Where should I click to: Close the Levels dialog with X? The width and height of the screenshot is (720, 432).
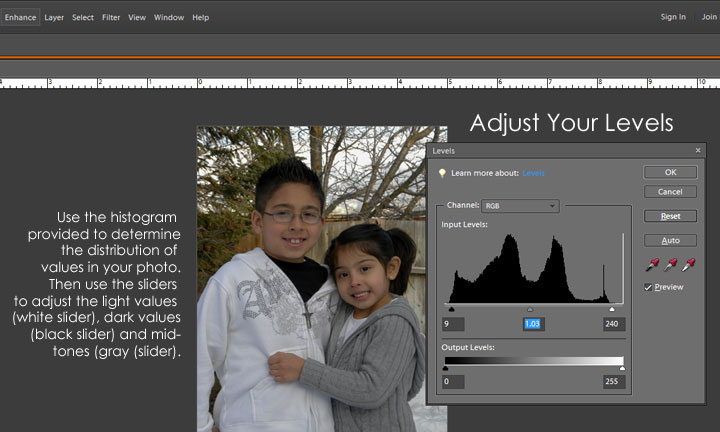[x=696, y=151]
